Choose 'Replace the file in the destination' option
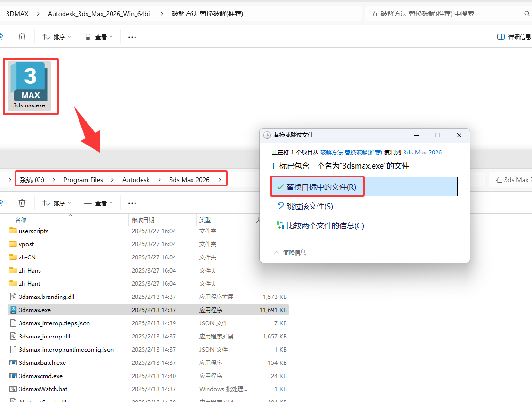 tap(365, 186)
